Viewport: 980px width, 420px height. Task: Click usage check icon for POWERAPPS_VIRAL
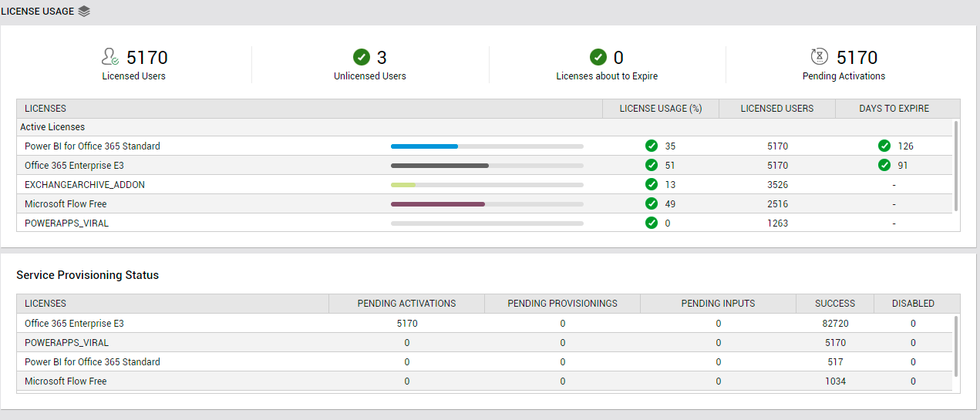652,223
